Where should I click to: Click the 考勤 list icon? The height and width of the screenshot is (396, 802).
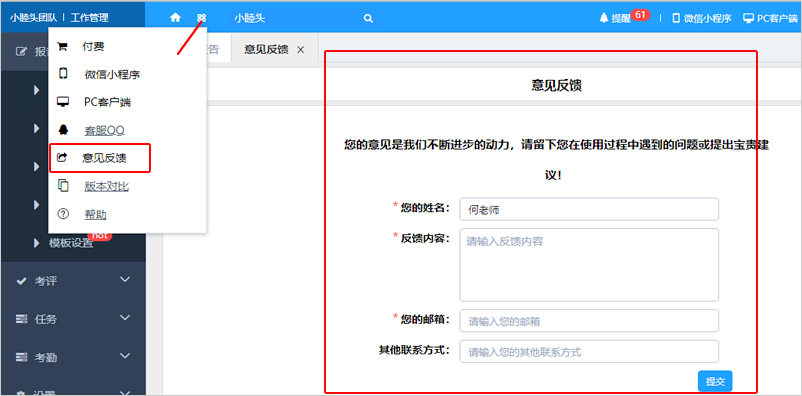pos(21,357)
